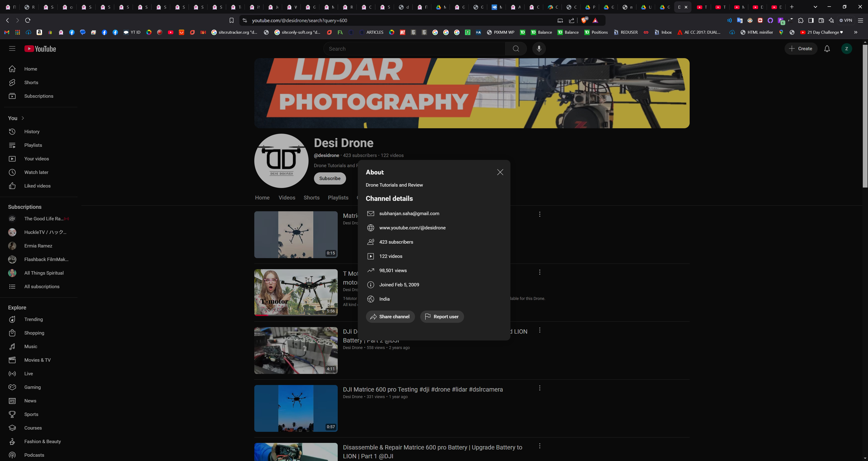Open www.youtube.com/@desidrone link
The width and height of the screenshot is (868, 461).
click(413, 228)
